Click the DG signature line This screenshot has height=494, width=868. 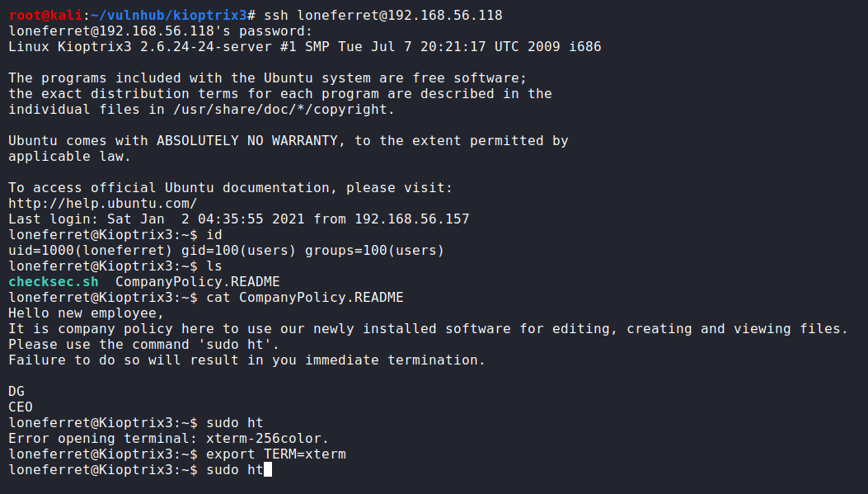coord(16,392)
